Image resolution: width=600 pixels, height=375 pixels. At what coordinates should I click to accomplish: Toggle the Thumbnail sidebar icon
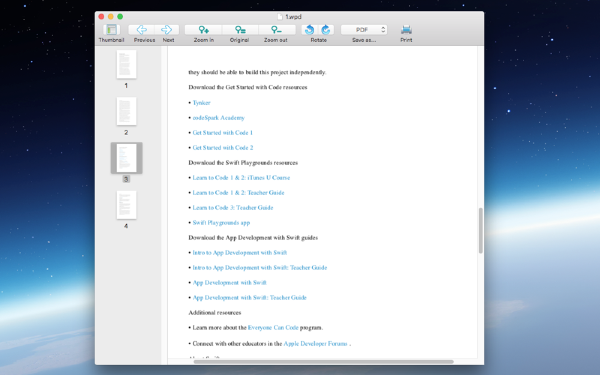(111, 29)
